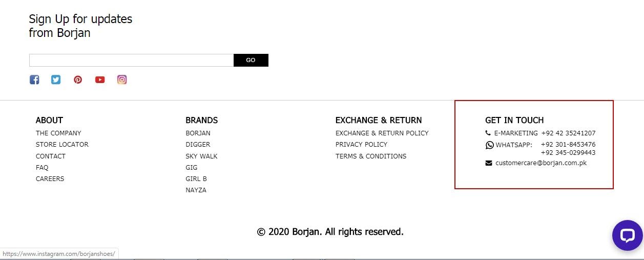Open the Store Locator link
Image resolution: width=644 pixels, height=260 pixels.
(62, 145)
